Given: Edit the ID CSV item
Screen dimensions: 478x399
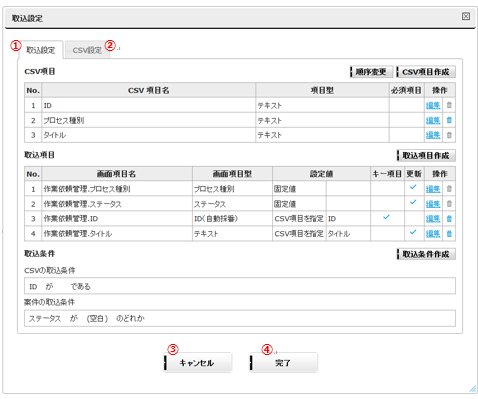Looking at the screenshot, I should pos(433,106).
